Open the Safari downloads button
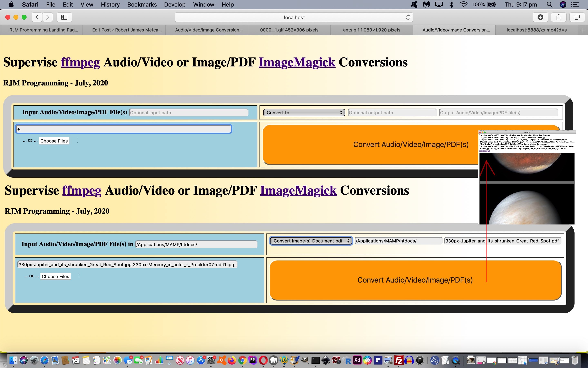Image resolution: width=588 pixels, height=368 pixels. (x=540, y=17)
